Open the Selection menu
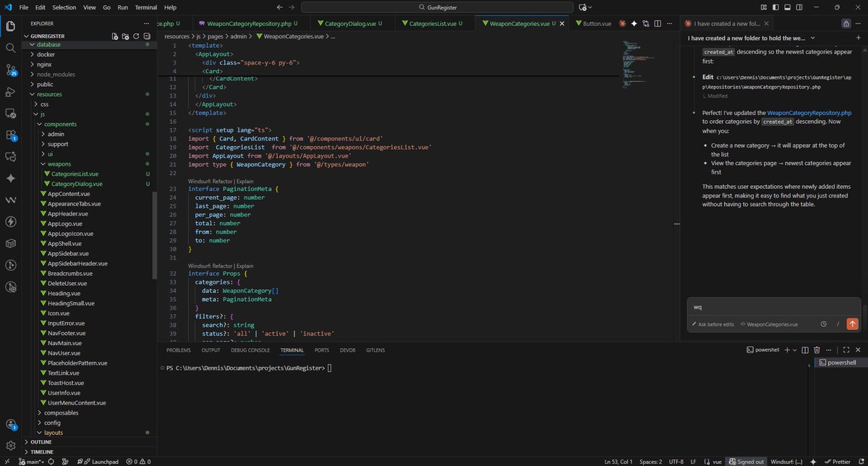The height and width of the screenshot is (466, 868). pyautogui.click(x=64, y=7)
